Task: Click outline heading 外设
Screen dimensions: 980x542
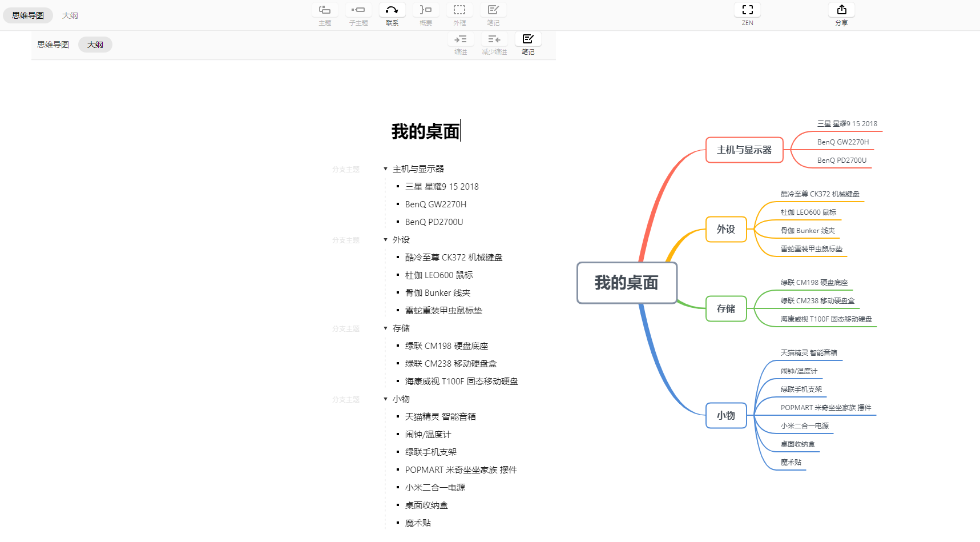Action: (x=401, y=240)
